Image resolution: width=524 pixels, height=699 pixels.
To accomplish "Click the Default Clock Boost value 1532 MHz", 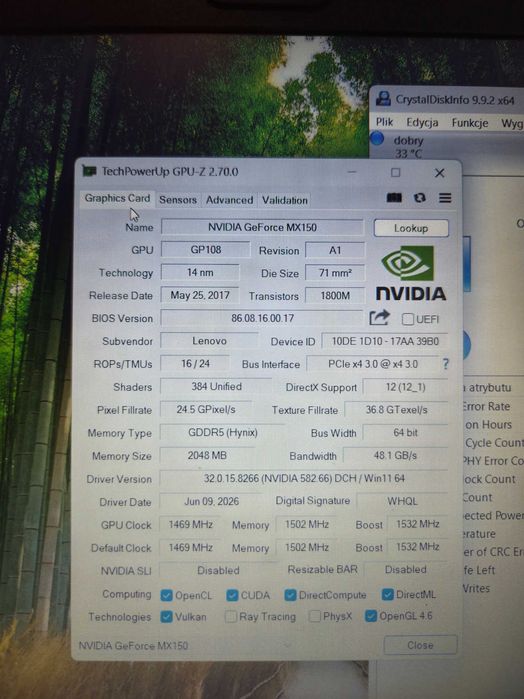I will 418,547.
